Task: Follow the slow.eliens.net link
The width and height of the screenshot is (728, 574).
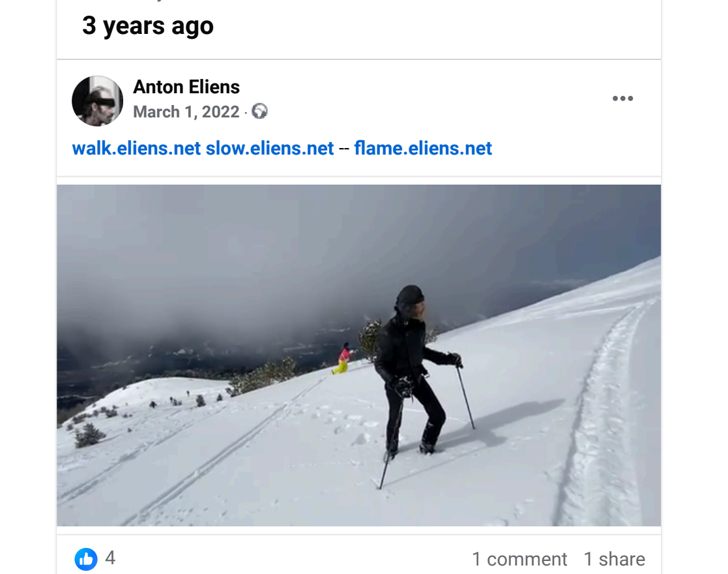Action: click(x=270, y=148)
